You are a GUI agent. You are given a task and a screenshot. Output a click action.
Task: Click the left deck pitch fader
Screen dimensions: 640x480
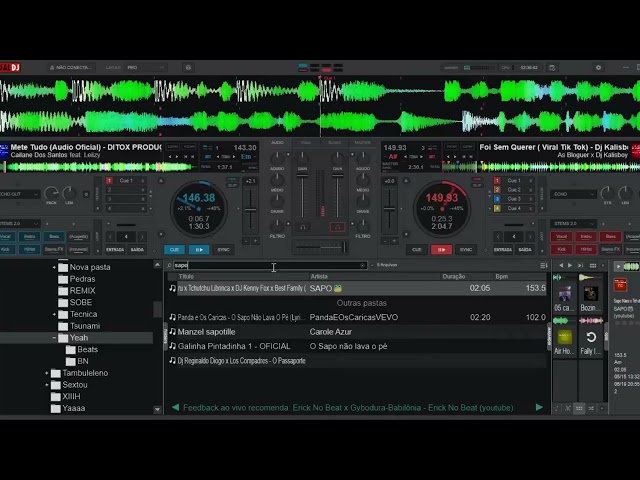pos(251,210)
